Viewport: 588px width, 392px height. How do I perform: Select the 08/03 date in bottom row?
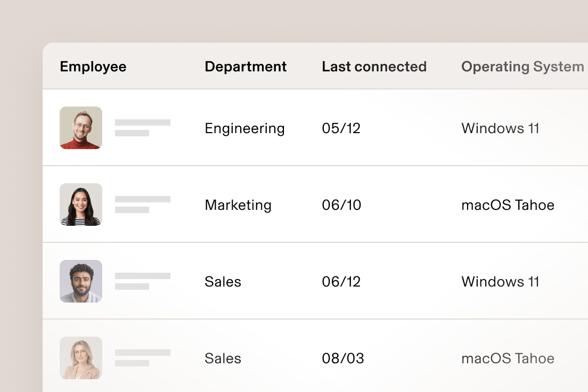(343, 358)
